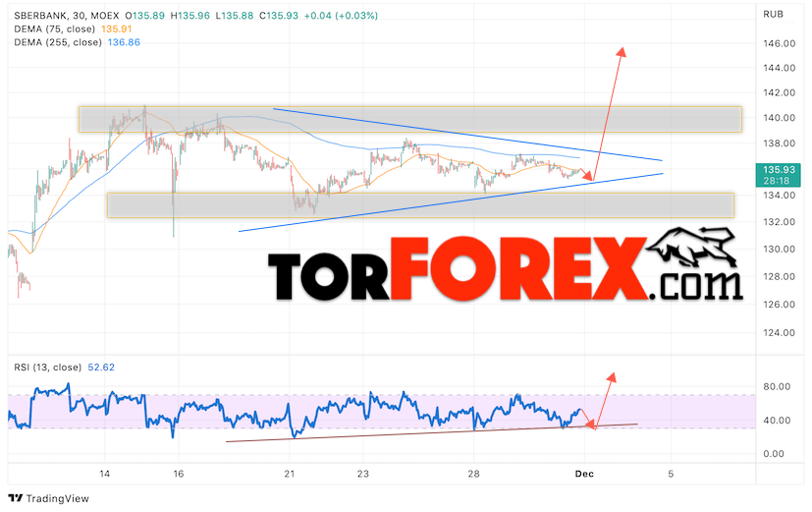Click the RSI 40.00 axis label
The height and width of the screenshot is (512, 812).
tap(777, 421)
